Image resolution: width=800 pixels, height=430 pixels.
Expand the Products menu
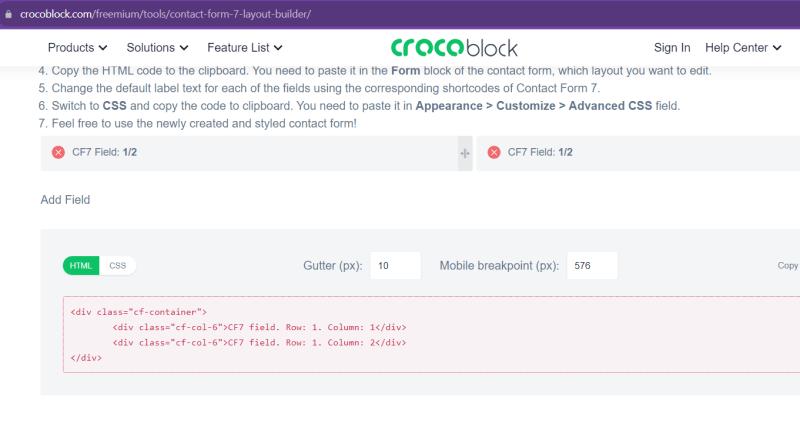[78, 47]
